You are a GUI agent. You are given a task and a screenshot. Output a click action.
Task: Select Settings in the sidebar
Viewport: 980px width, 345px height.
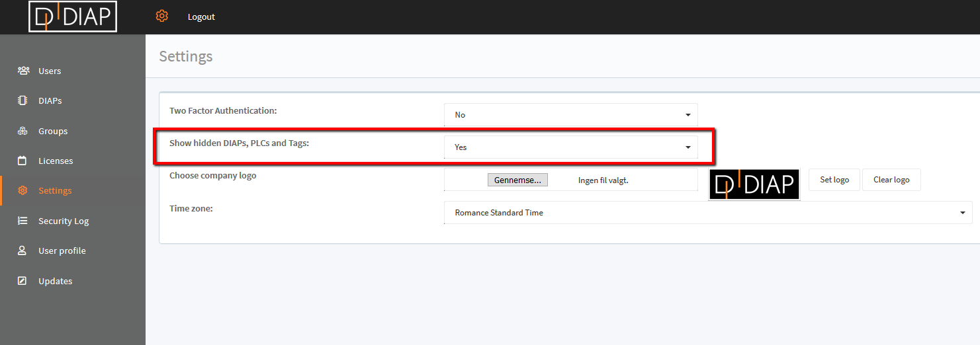55,190
